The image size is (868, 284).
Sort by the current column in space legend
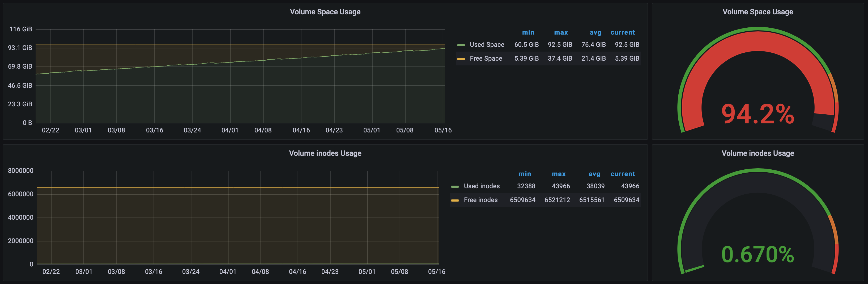pos(623,32)
